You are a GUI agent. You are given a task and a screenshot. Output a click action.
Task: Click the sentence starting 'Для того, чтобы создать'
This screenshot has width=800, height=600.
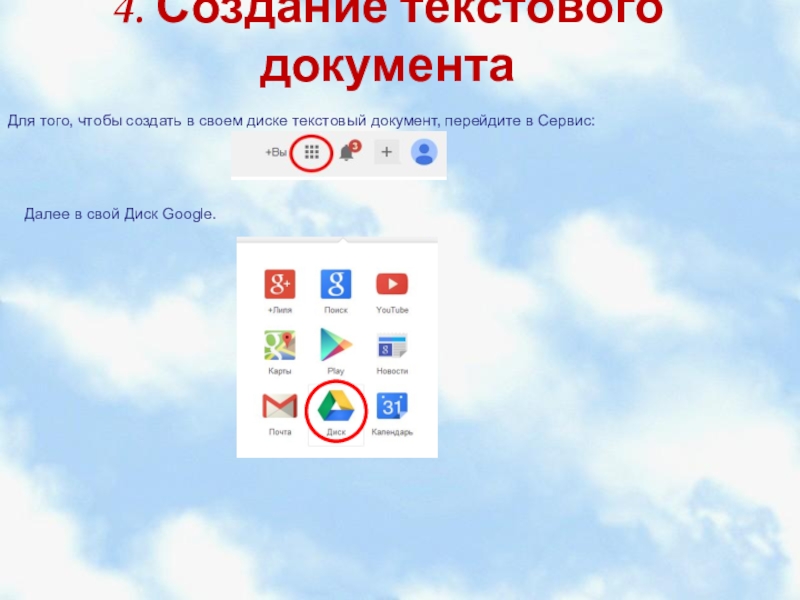[x=301, y=121]
